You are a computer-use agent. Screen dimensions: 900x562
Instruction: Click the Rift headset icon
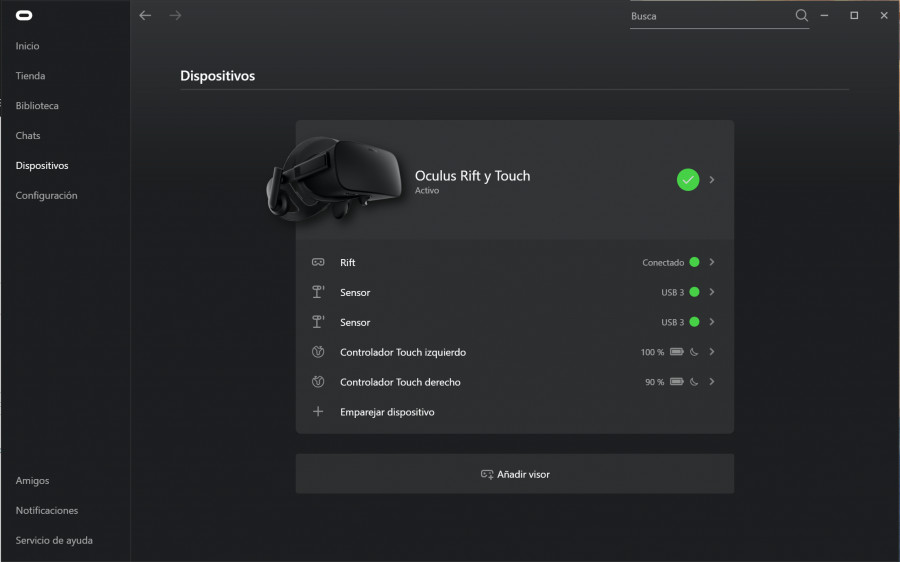pos(318,262)
